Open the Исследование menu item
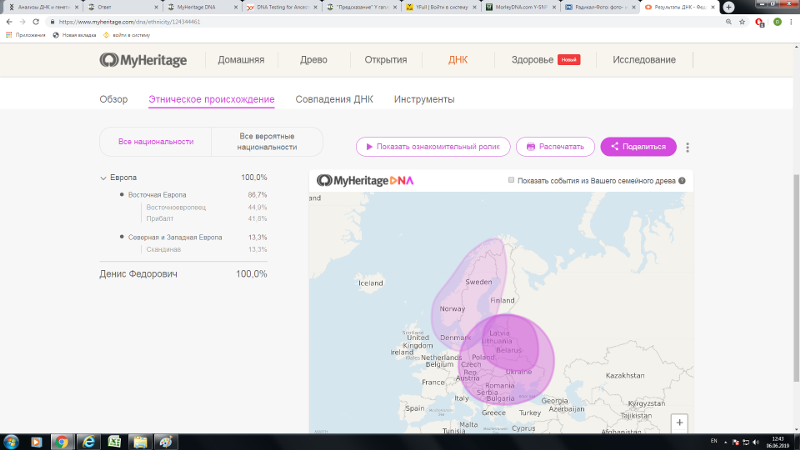800x450 pixels. pyautogui.click(x=644, y=60)
